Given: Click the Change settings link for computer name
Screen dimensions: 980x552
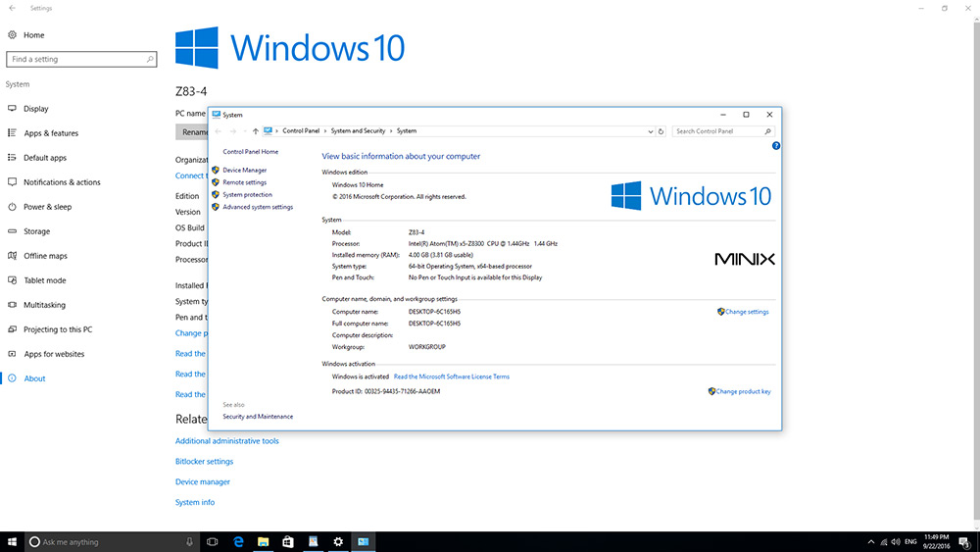Looking at the screenshot, I should click(747, 312).
